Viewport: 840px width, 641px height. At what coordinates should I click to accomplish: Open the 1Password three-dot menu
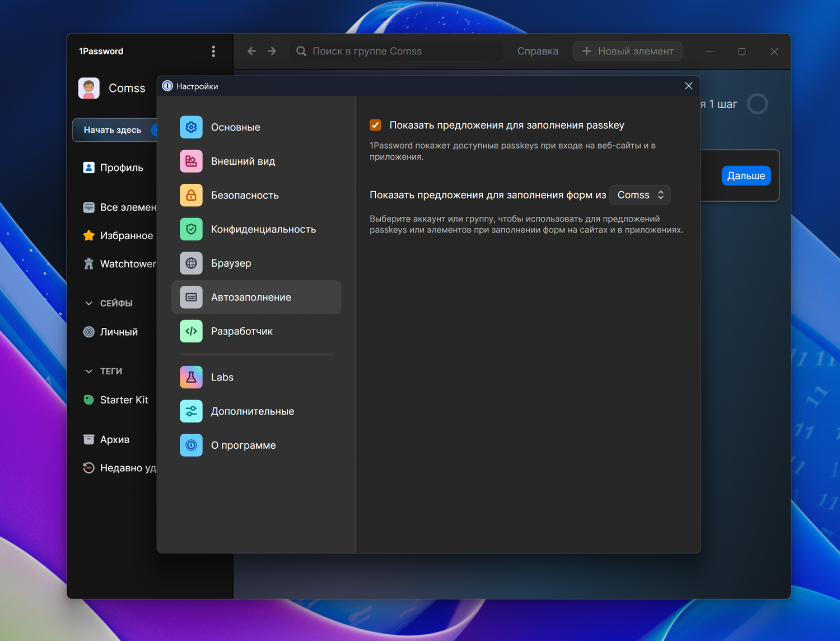pos(213,52)
